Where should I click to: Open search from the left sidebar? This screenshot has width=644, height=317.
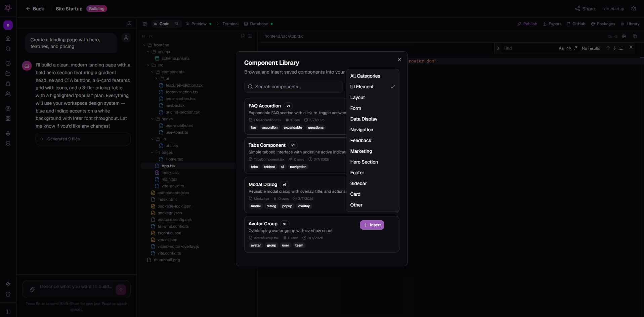coord(8,49)
